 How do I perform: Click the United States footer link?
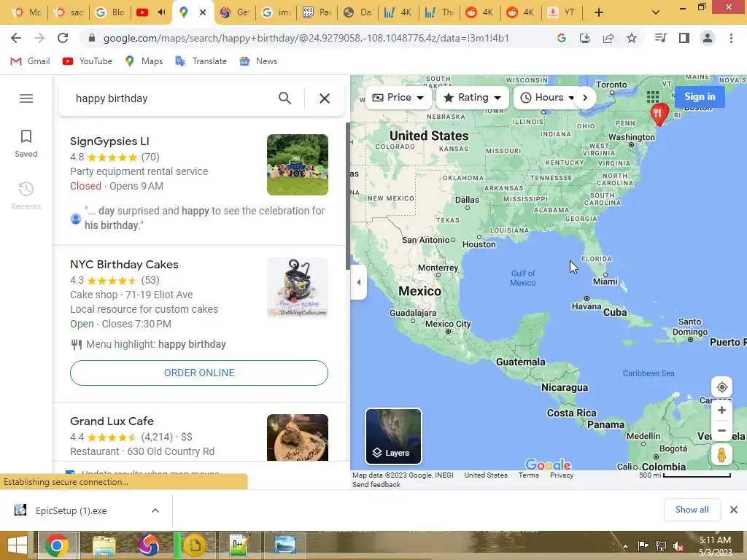(x=485, y=475)
